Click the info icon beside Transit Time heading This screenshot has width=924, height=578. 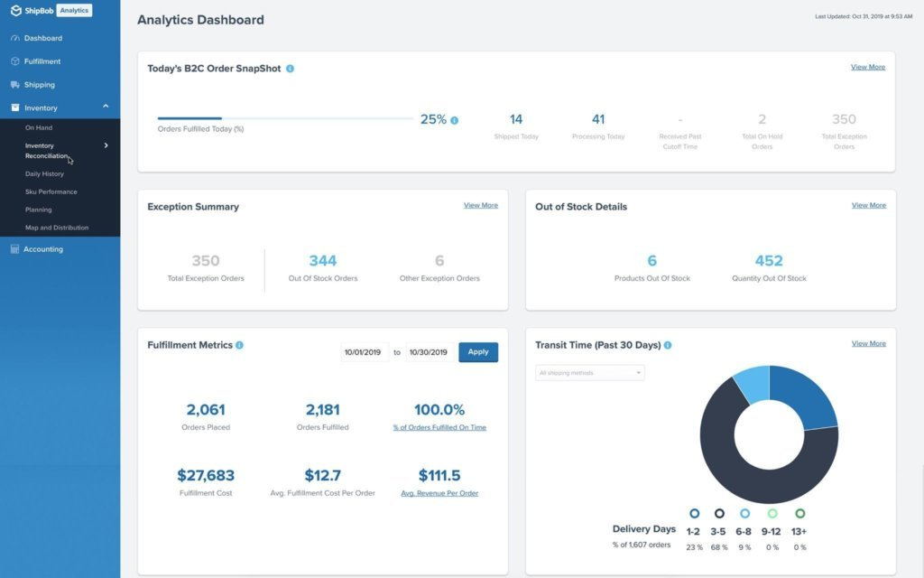coord(666,344)
